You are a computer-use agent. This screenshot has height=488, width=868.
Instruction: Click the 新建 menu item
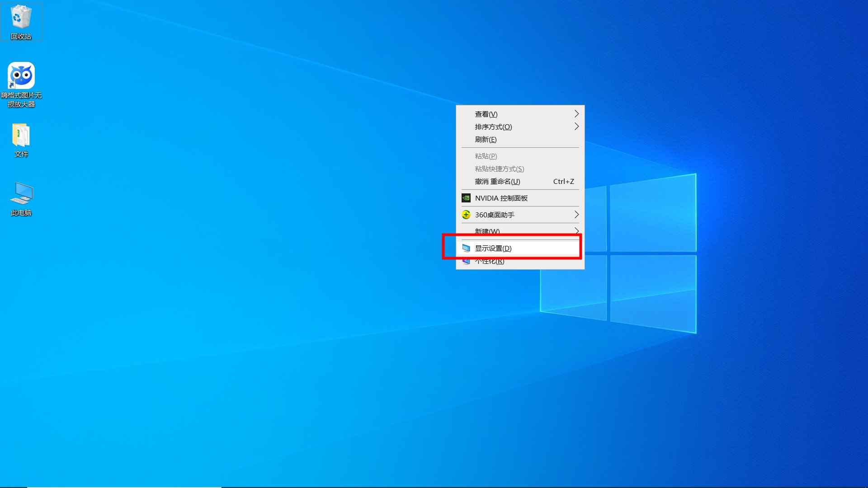pyautogui.click(x=486, y=231)
